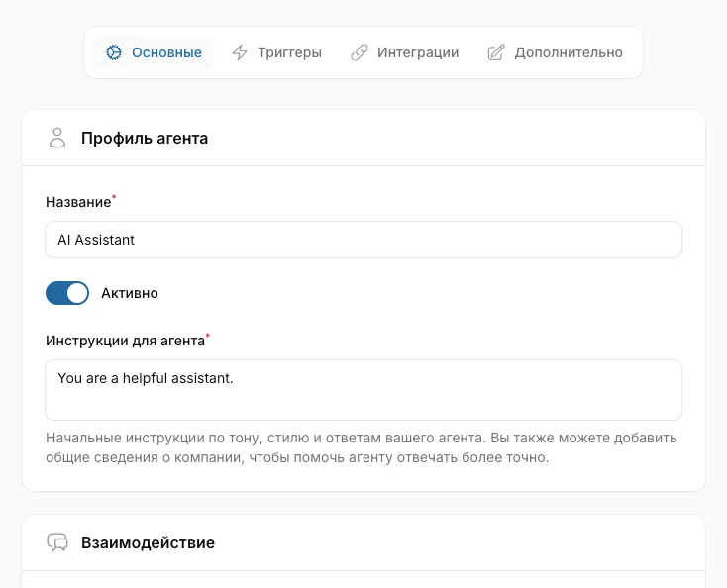Click the pencil edit icon beside Дополнительно
Screen dimensions: 727x588
tap(496, 52)
